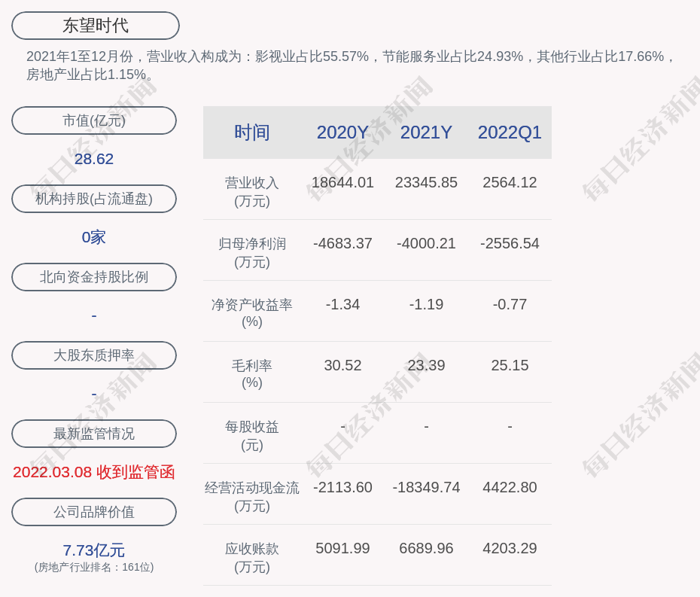Click the 房地产行业排名:161位 note
The height and width of the screenshot is (597, 700).
click(94, 567)
